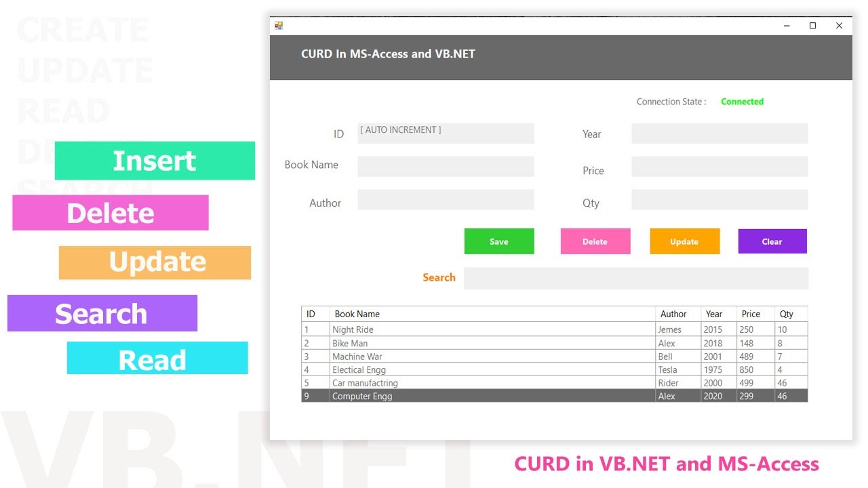Viewport: 868px width, 488px height.
Task: Focus the Search text box
Action: click(636, 279)
